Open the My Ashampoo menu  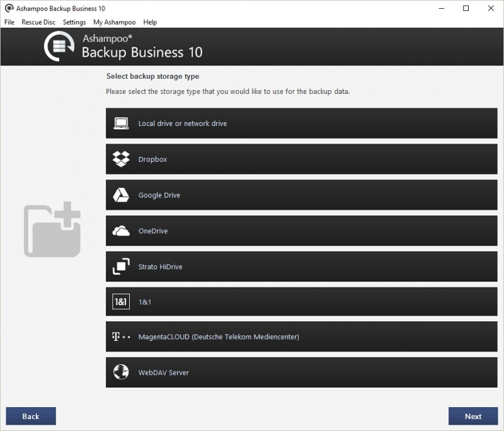point(115,22)
